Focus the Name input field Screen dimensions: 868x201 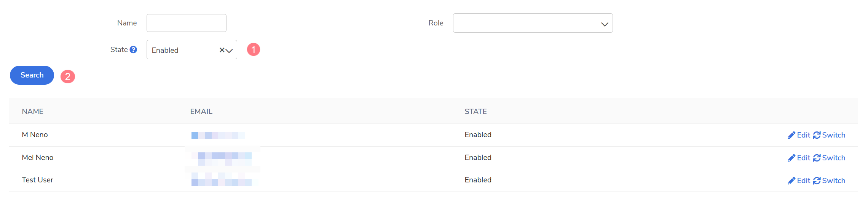coord(187,23)
